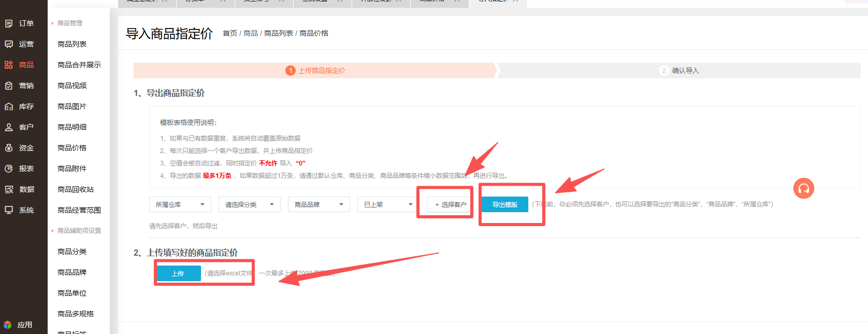Viewport: 868px width, 334px height.
Task: Click red text 最多1万条
Action: click(x=217, y=176)
